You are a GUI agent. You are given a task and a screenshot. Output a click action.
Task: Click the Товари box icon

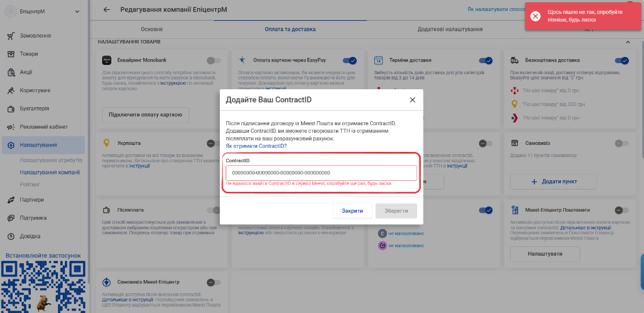(x=11, y=54)
